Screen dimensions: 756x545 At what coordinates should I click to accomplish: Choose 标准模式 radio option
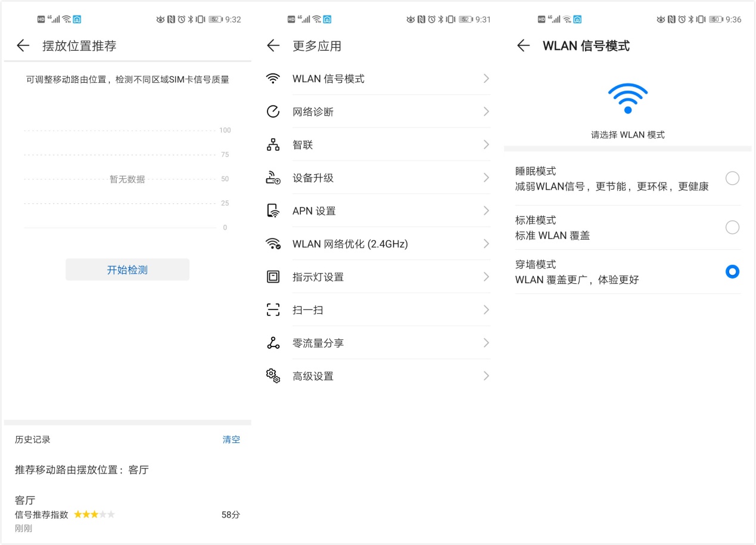click(x=732, y=227)
